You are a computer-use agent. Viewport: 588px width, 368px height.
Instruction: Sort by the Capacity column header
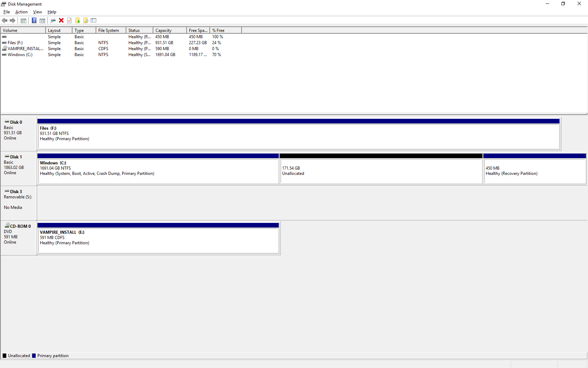170,30
